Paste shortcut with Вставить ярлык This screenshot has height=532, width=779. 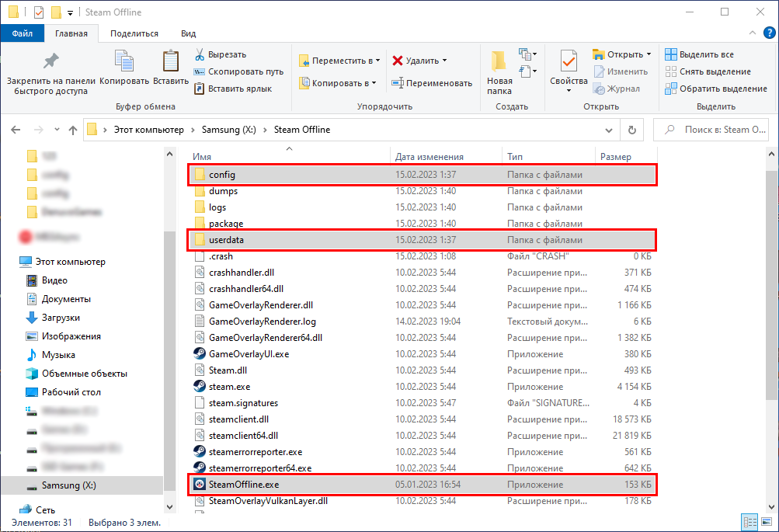(232, 89)
